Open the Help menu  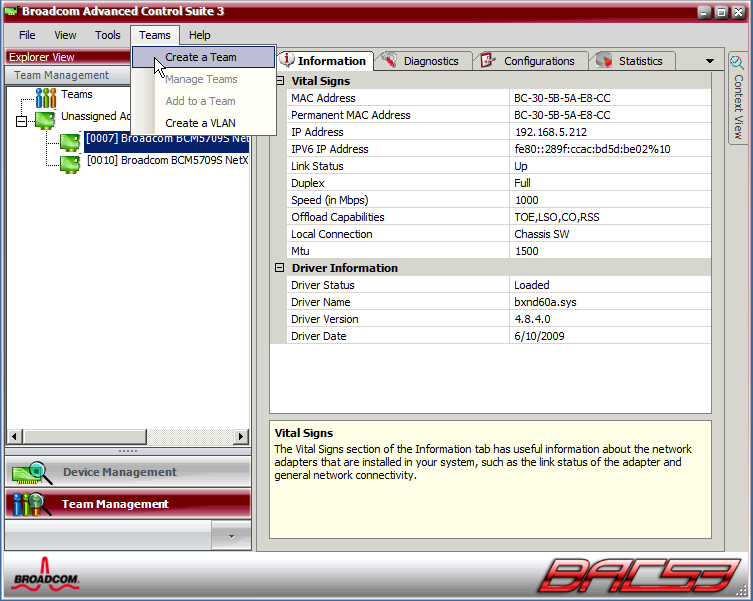click(x=199, y=35)
